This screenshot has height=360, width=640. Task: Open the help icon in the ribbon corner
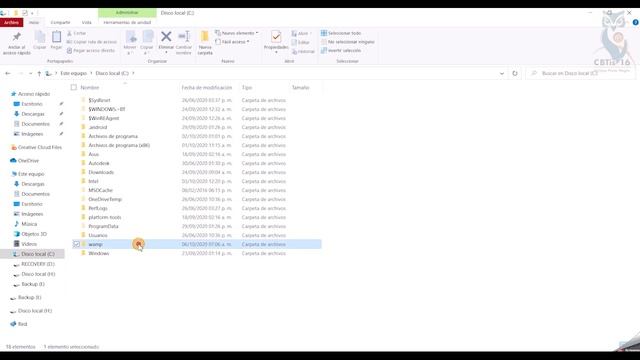tap(635, 22)
